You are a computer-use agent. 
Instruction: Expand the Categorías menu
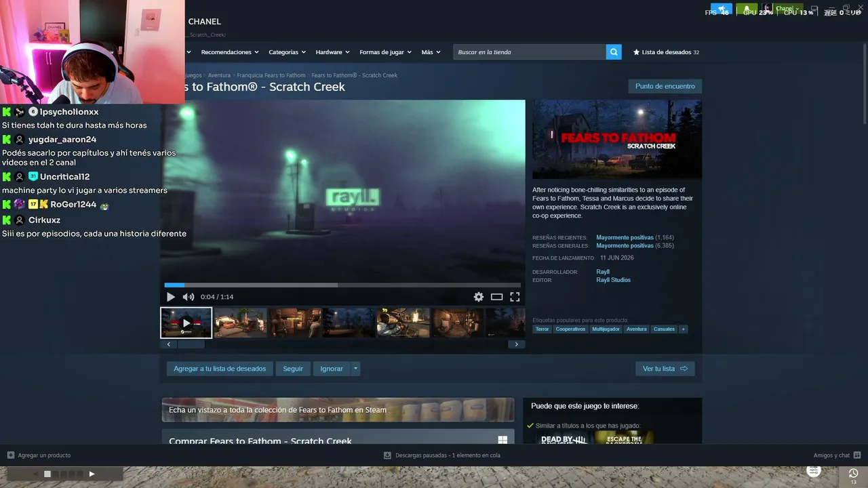pyautogui.click(x=287, y=52)
